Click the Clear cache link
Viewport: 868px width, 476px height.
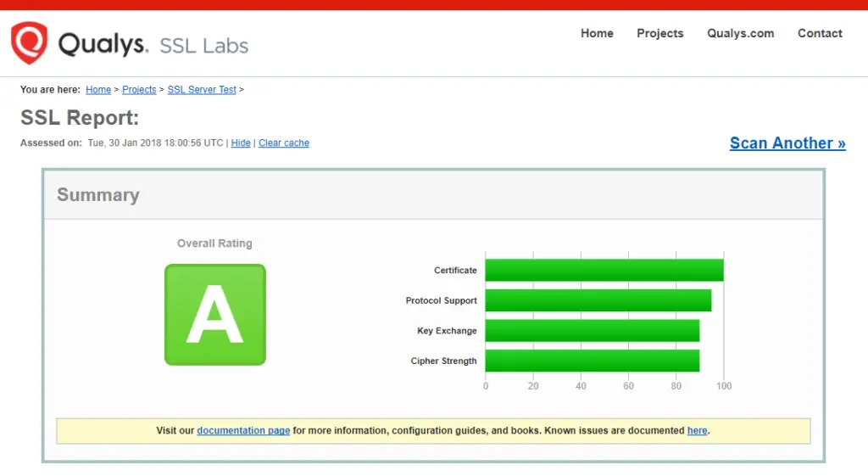(284, 143)
